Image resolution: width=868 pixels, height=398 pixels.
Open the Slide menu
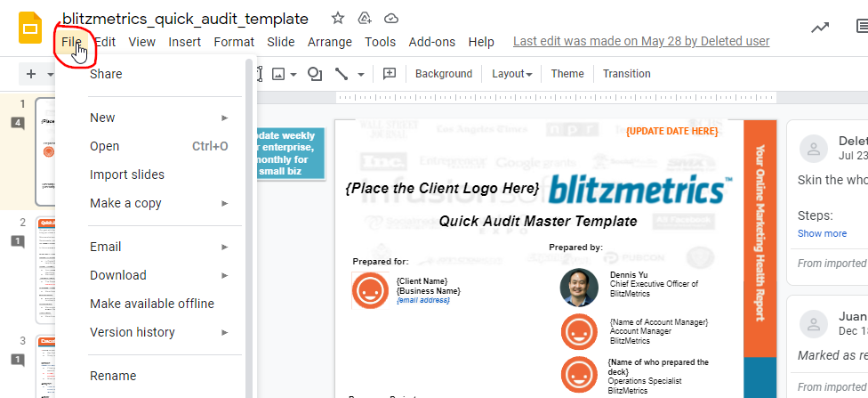point(281,42)
